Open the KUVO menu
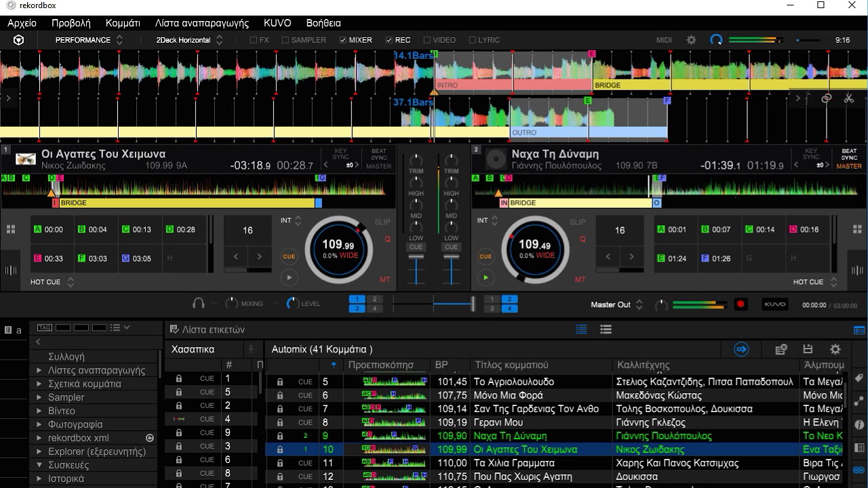 click(277, 23)
